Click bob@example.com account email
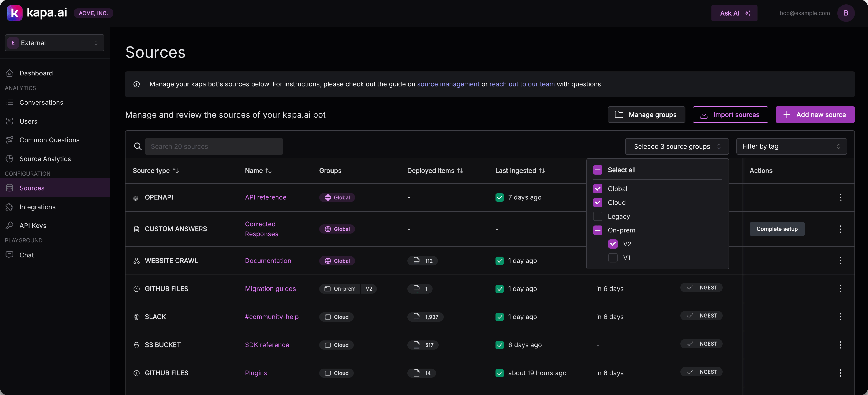 [x=804, y=13]
